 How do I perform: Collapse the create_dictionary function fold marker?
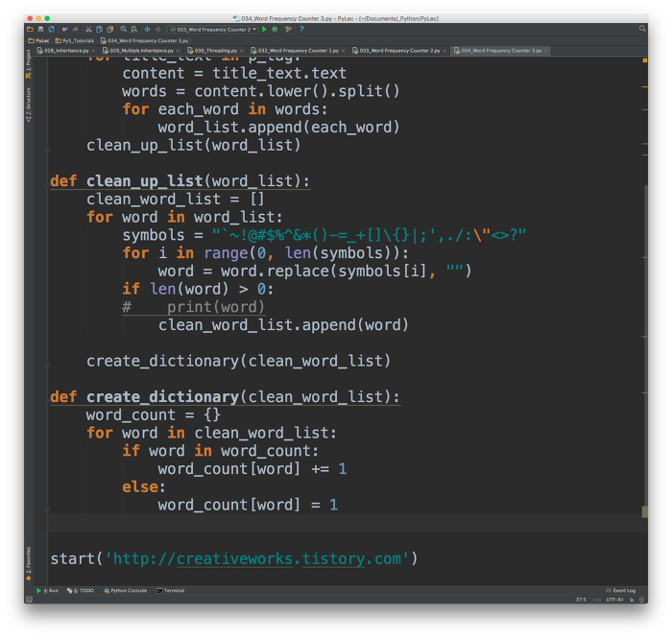point(48,400)
